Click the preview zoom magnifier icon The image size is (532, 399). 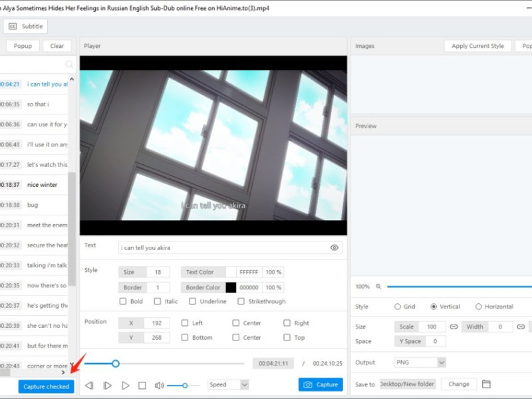pos(378,287)
